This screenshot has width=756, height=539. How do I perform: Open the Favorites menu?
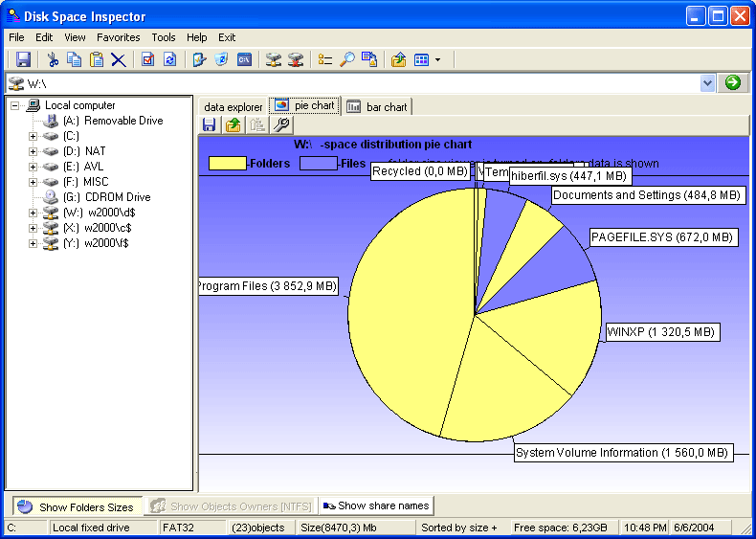(x=118, y=37)
